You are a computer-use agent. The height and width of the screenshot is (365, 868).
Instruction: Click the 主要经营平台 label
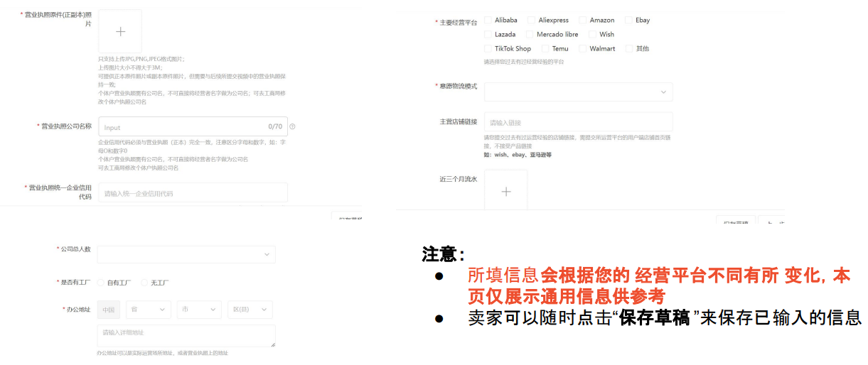[459, 23]
